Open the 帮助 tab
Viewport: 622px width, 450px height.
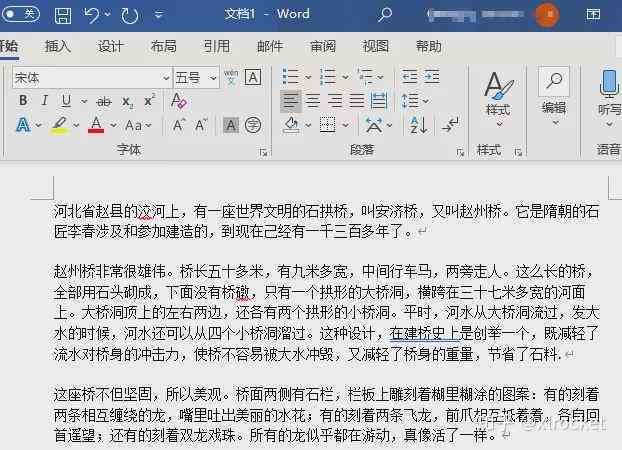tap(429, 47)
